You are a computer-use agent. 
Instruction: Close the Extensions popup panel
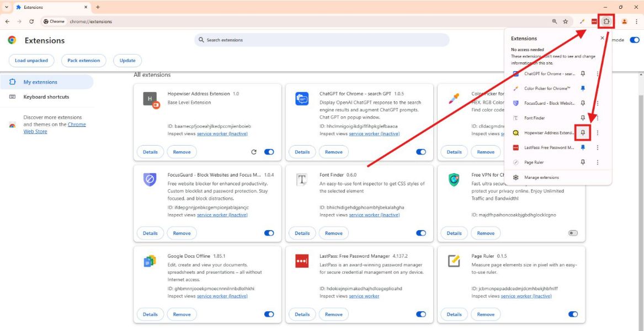pos(602,38)
